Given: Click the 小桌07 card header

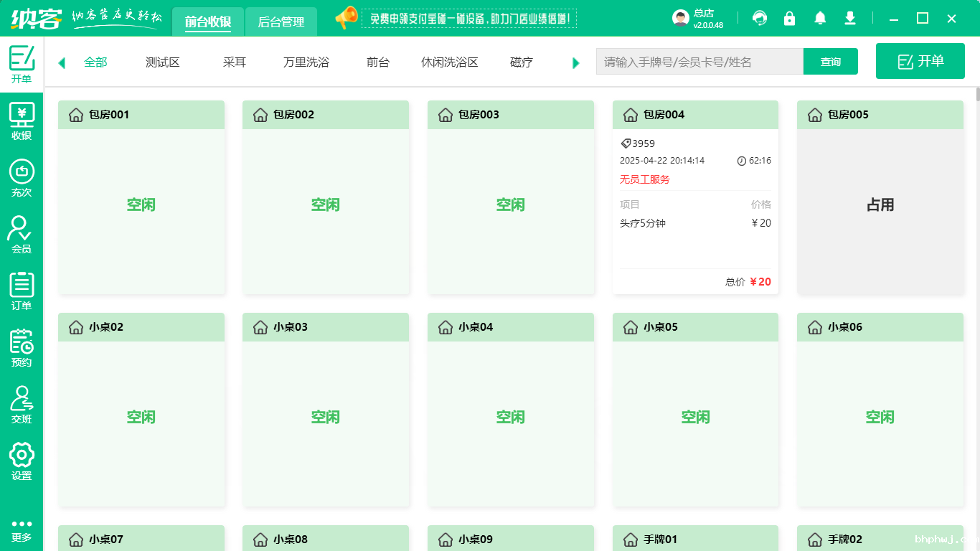Looking at the screenshot, I should (x=141, y=538).
